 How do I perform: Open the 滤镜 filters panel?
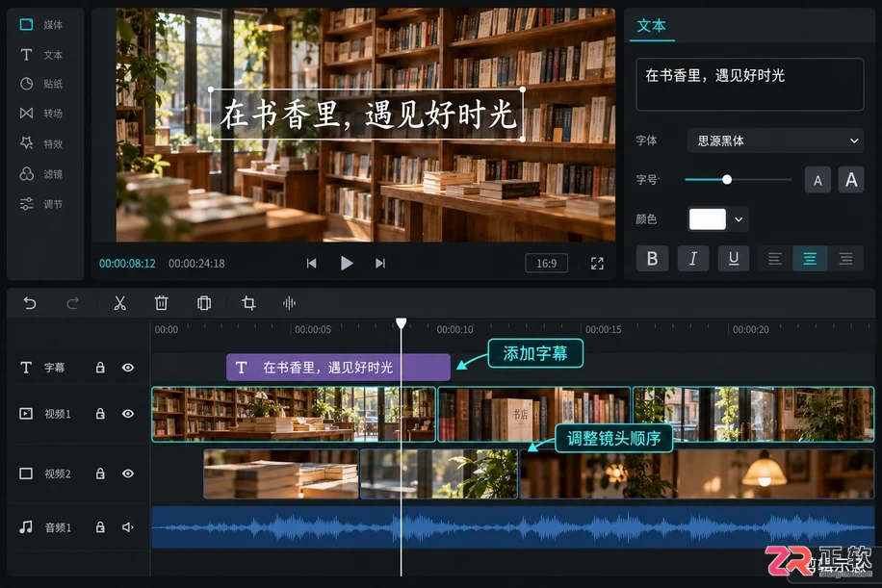point(40,173)
